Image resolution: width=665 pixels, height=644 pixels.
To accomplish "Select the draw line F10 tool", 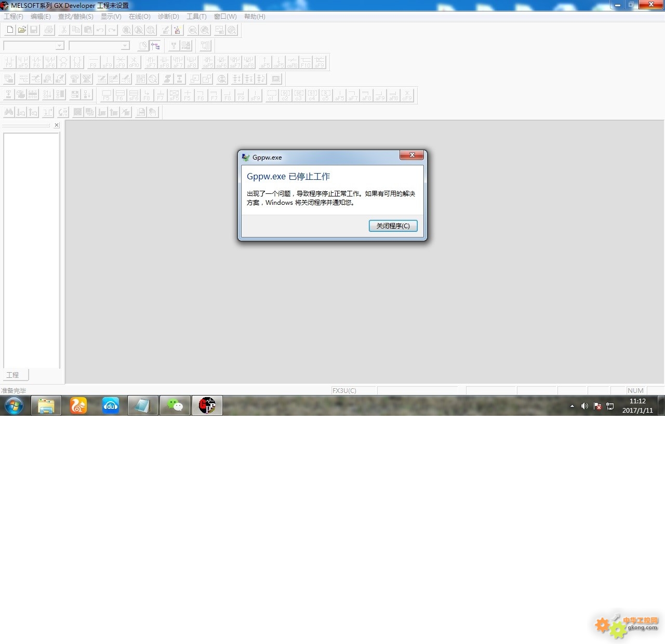I will pos(305,62).
